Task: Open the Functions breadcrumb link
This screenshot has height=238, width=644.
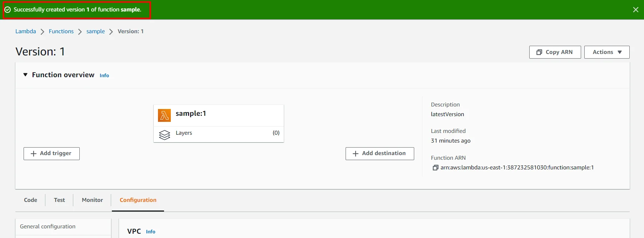Action: 61,31
